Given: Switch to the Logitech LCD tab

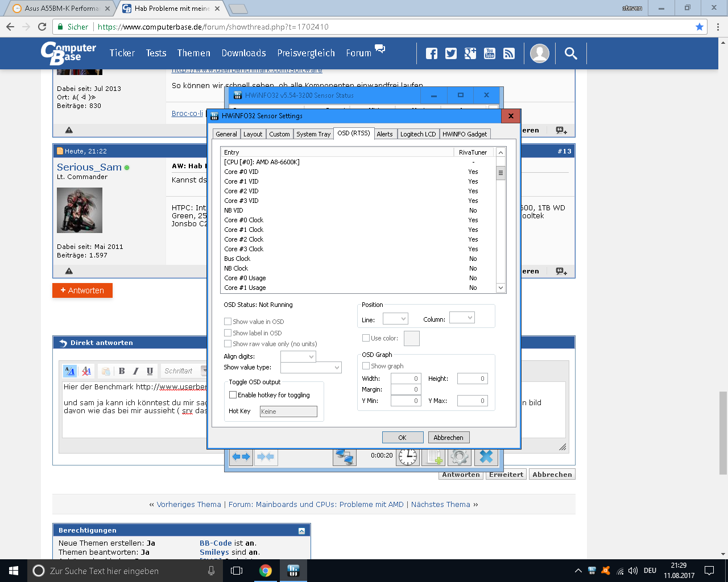Looking at the screenshot, I should pyautogui.click(x=418, y=134).
